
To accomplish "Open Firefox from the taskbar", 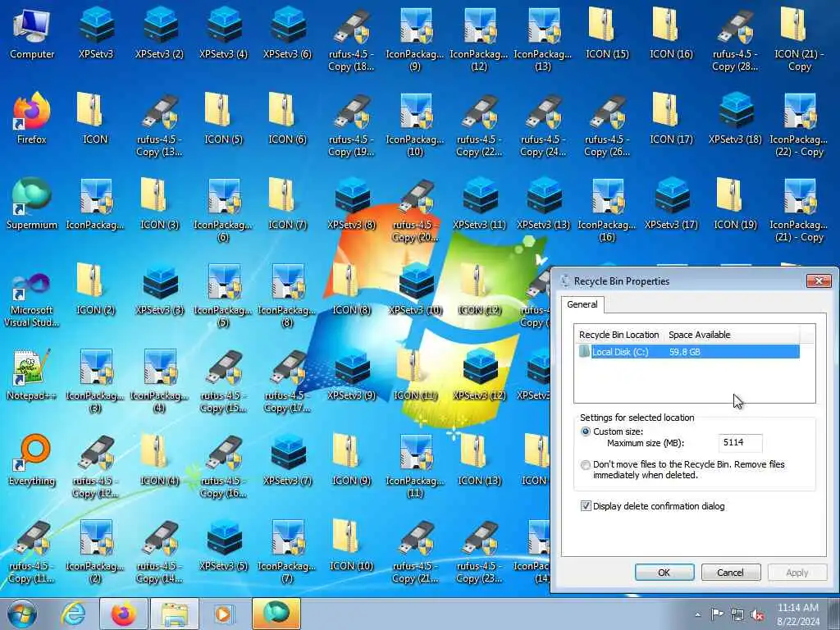I will [x=123, y=614].
